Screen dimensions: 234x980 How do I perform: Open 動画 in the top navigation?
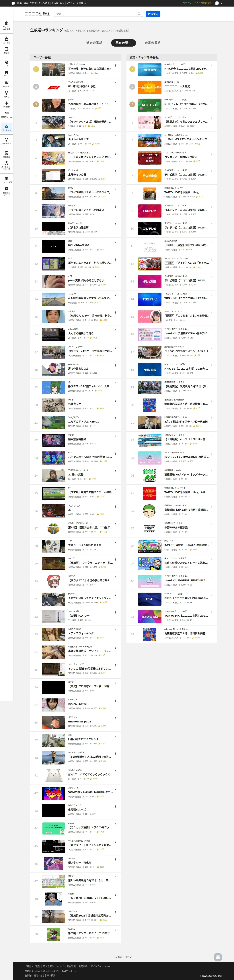pos(19,3)
